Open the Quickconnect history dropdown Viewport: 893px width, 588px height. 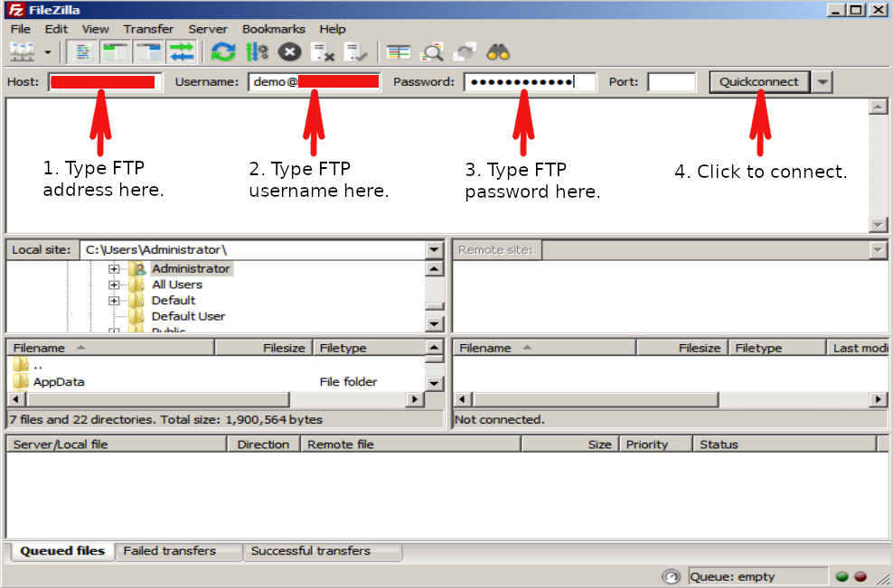point(822,82)
